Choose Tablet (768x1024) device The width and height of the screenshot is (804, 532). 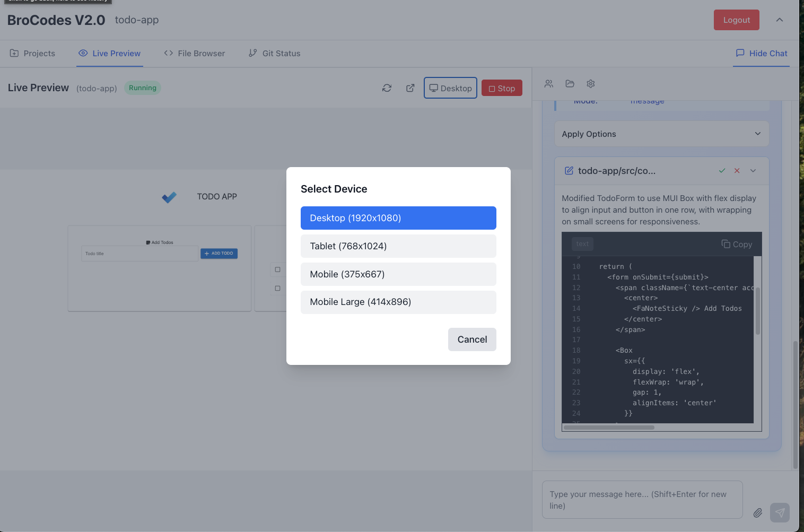[x=398, y=246]
